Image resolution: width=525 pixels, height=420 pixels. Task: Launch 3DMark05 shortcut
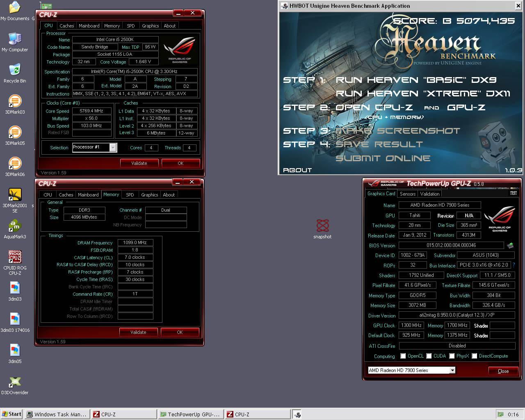[15, 135]
